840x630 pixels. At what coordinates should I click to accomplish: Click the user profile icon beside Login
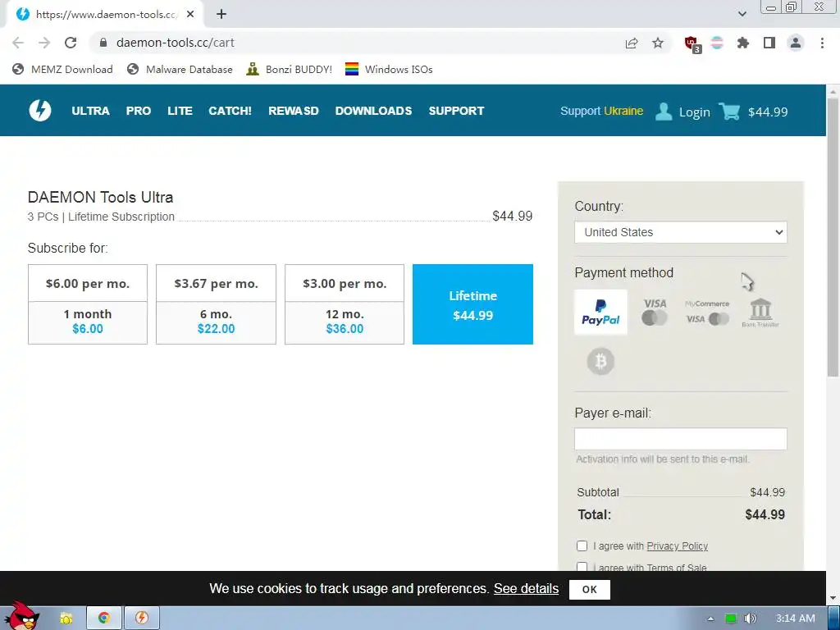tap(663, 112)
